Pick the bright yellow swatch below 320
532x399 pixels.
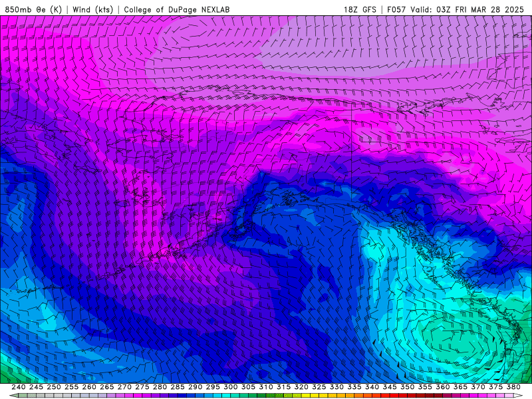[x=306, y=396]
